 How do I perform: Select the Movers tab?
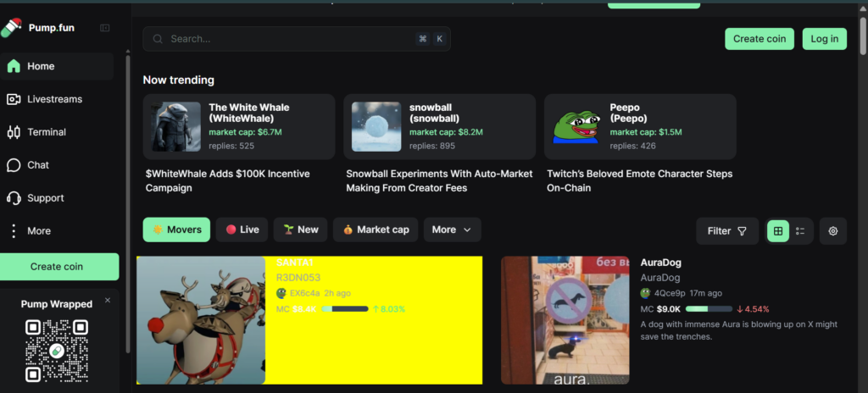(x=176, y=230)
